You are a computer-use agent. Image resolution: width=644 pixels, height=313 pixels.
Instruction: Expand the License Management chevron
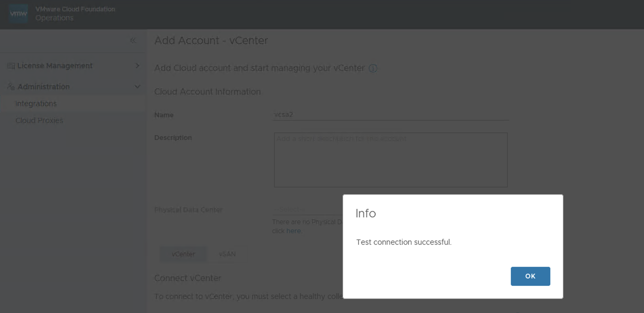tap(137, 66)
